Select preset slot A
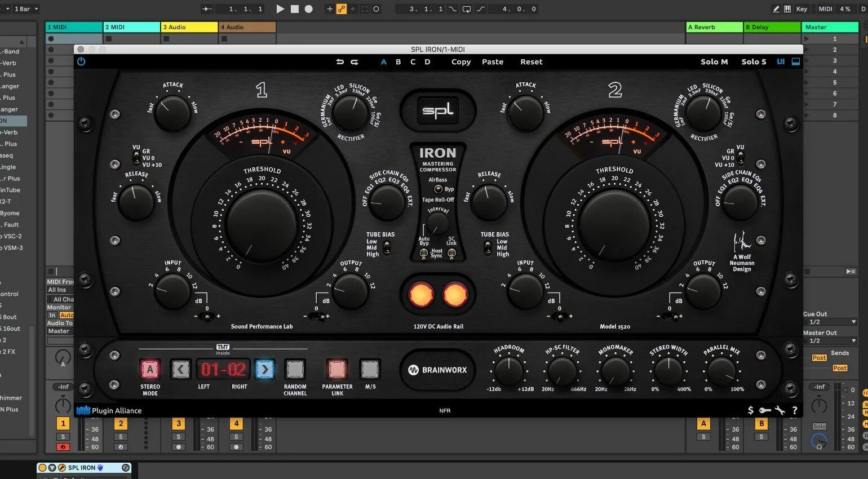Screen dimensions: 868x479 384,62
